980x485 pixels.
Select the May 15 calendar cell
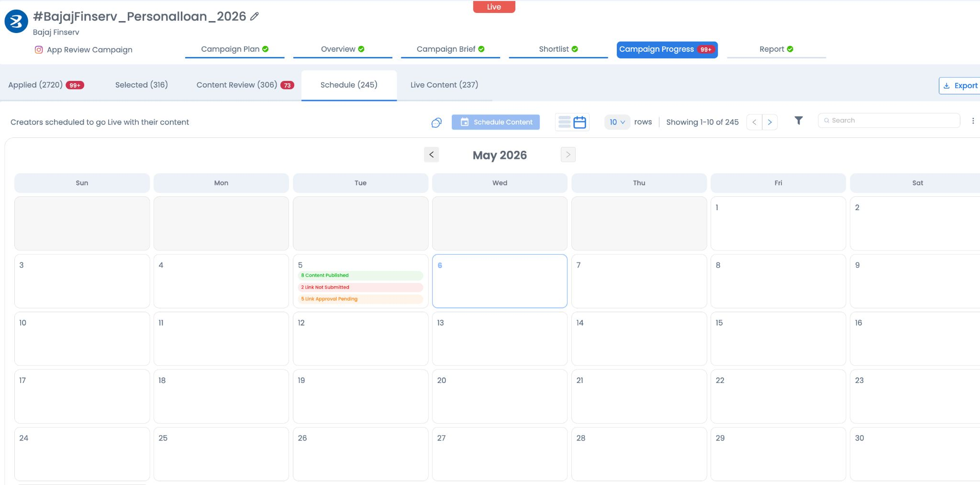pos(778,339)
